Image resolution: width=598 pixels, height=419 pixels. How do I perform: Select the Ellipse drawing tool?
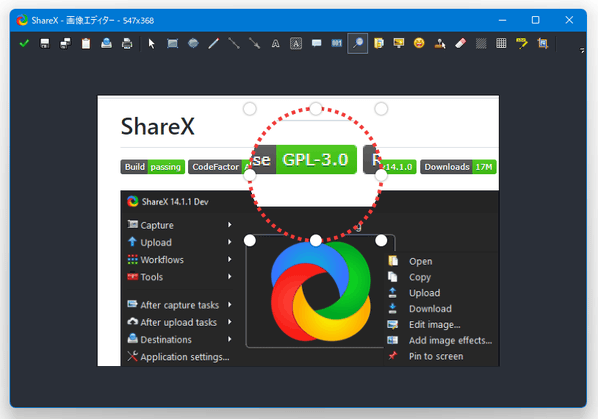point(193,43)
